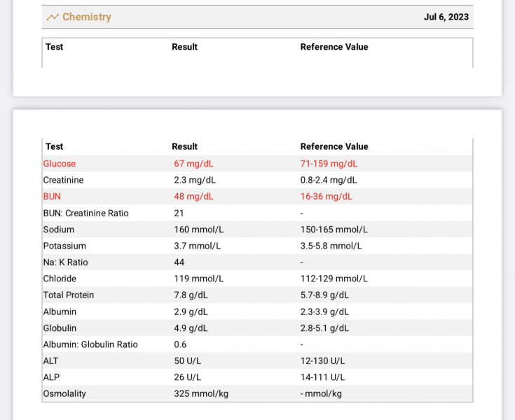Click the Globulin test label
The width and height of the screenshot is (515, 420).
point(60,328)
